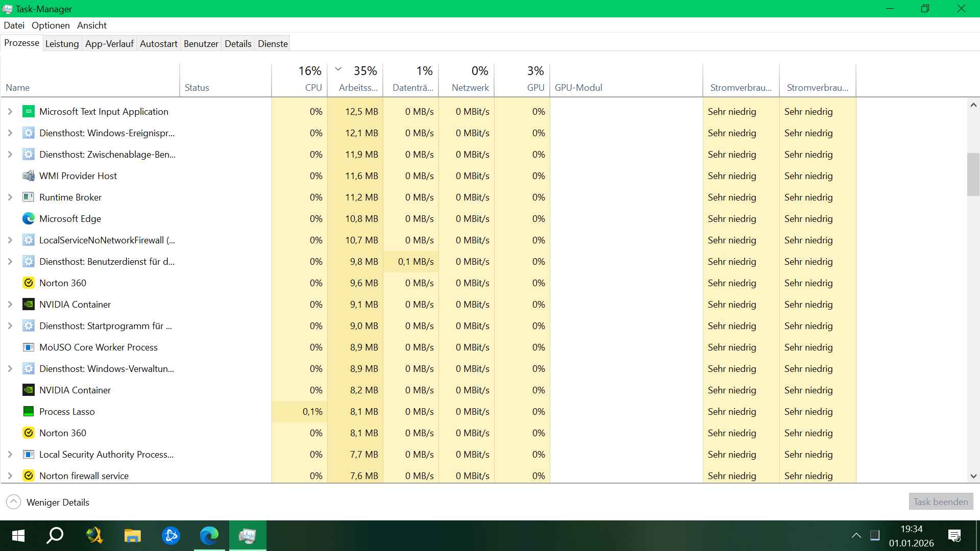Sort by the CPU column header
Image resolution: width=980 pixels, height=551 pixels.
pyautogui.click(x=312, y=87)
